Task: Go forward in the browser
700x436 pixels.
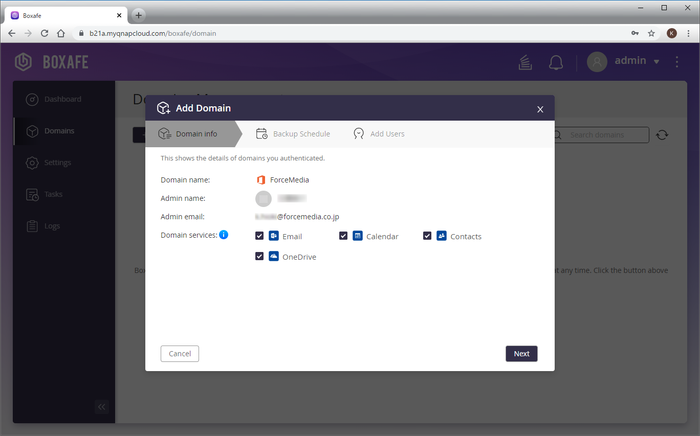Action: point(28,33)
